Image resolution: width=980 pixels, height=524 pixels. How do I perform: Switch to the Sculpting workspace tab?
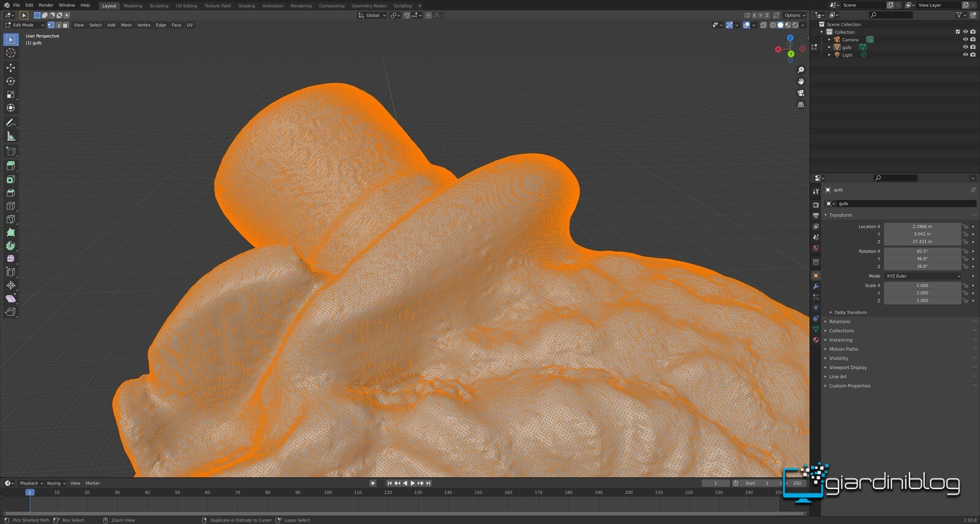[x=159, y=6]
